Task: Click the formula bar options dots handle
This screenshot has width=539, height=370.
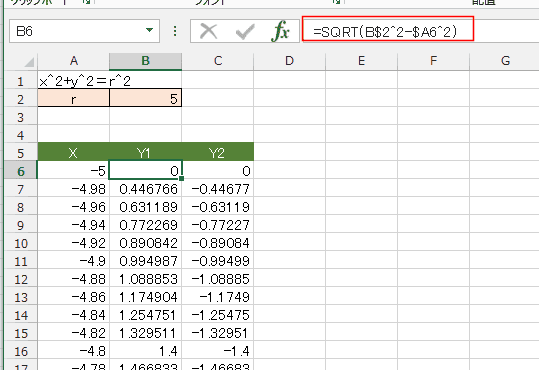Action: 175,31
